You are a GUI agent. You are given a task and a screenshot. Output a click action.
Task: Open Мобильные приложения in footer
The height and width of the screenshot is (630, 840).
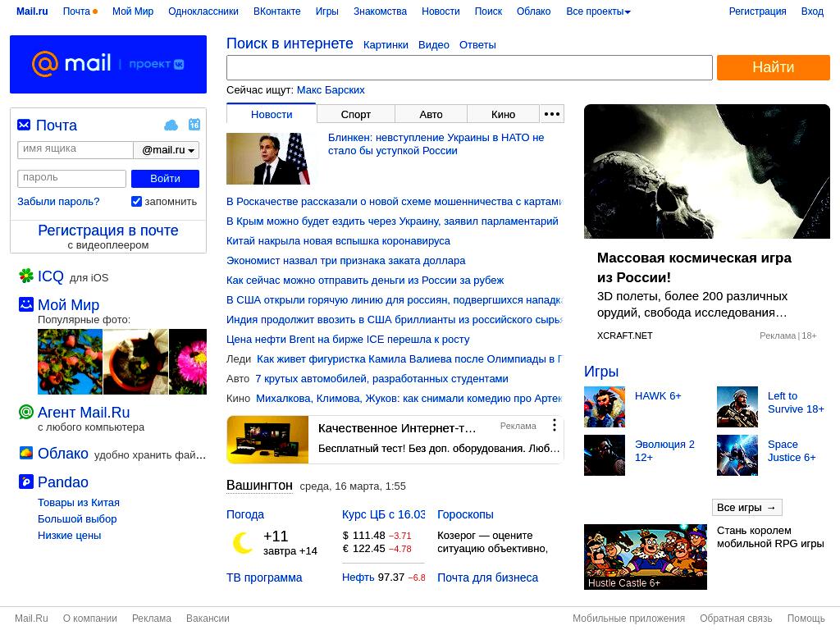[x=628, y=619]
